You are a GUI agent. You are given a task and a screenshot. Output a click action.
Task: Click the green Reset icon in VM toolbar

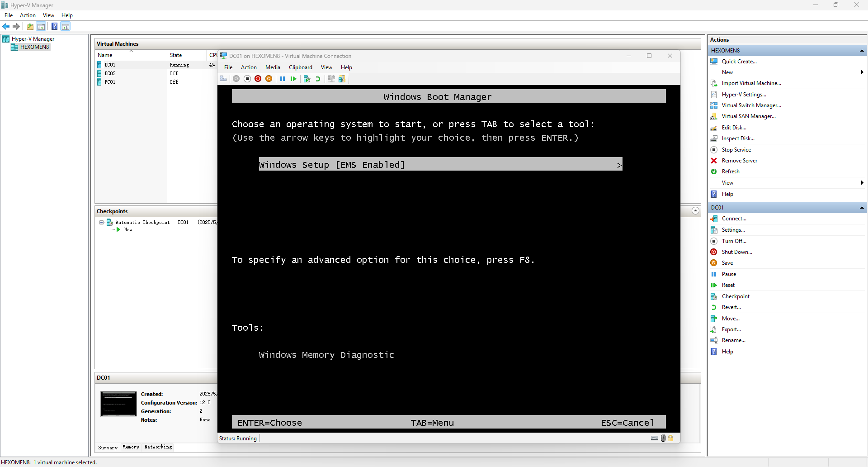click(x=293, y=79)
